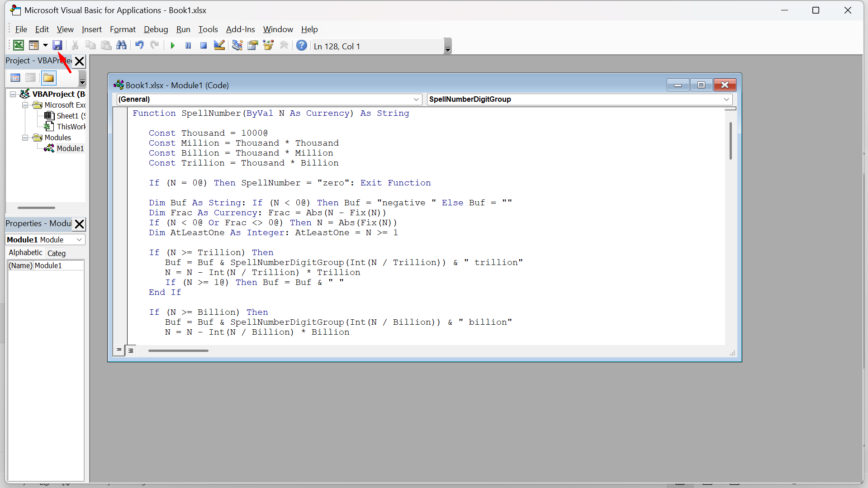Screen dimensions: 868x488
Task: Open the Add-Ins menu
Action: 240,29
